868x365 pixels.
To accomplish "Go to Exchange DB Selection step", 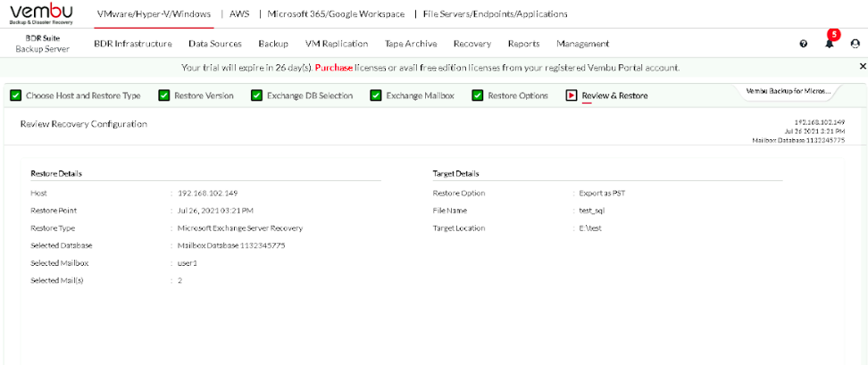I will point(310,95).
